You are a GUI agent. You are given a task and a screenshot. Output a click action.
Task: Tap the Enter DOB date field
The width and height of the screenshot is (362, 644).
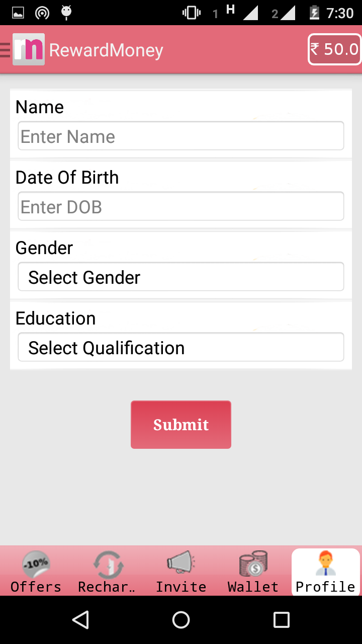[x=181, y=206]
